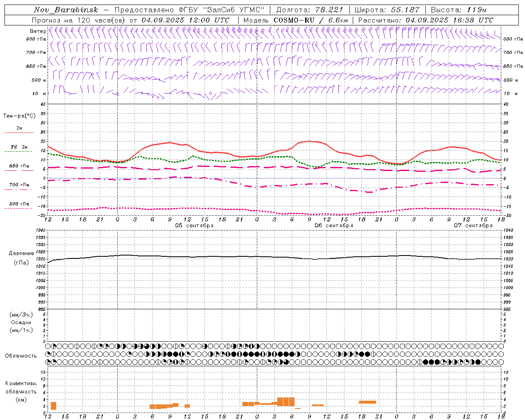Click the Осадки precipitation label

[x=21, y=322]
